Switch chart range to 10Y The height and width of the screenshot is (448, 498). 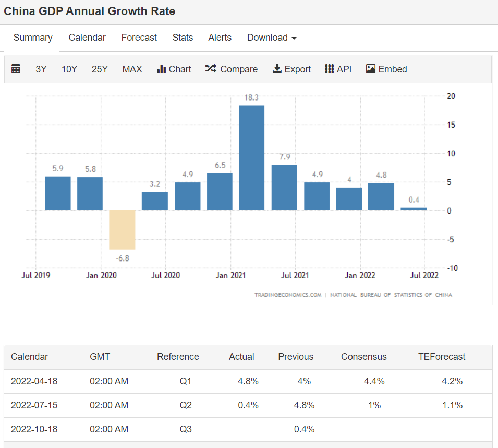point(69,69)
